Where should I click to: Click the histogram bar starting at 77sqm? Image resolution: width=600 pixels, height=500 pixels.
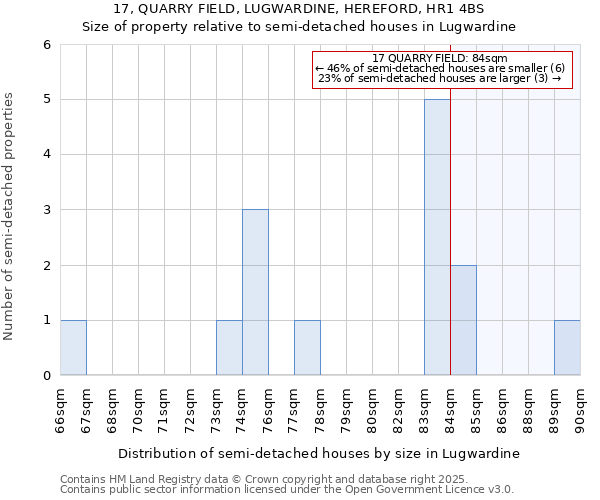point(307,348)
